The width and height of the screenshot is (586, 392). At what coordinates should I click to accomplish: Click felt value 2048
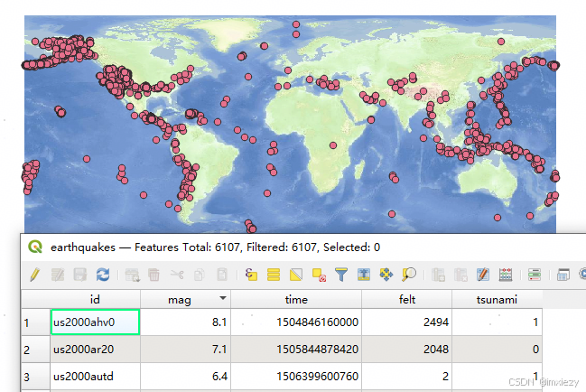436,349
